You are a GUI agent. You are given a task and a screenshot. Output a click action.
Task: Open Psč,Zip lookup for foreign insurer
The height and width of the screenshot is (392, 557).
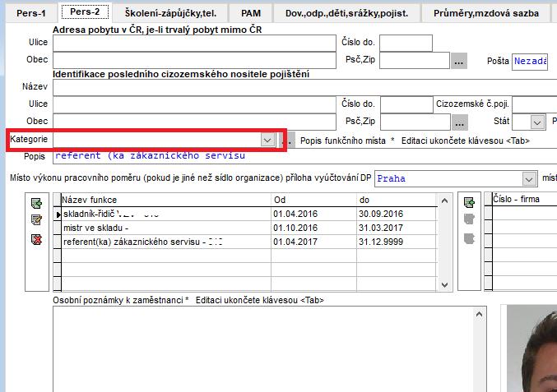tap(460, 122)
